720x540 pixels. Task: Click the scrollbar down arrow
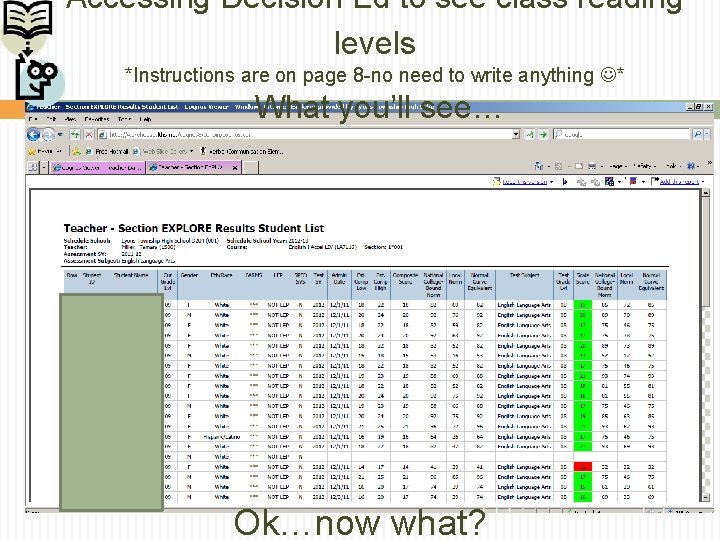pos(706,497)
